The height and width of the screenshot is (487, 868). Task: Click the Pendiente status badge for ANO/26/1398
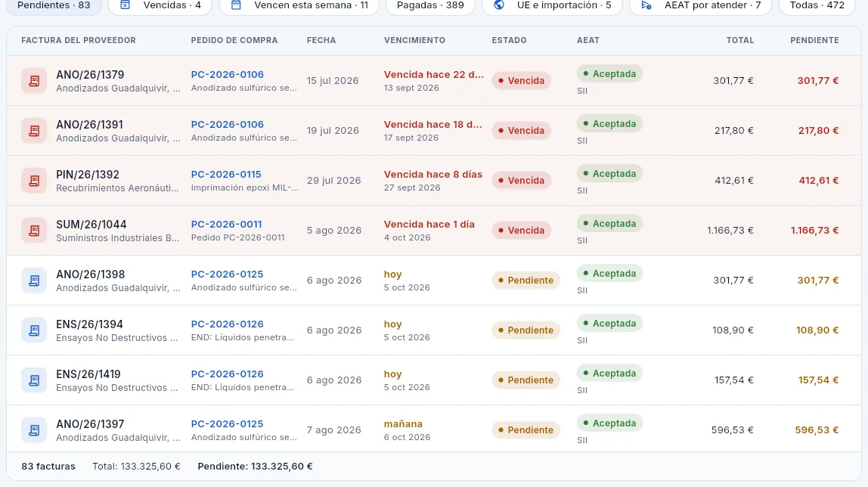[526, 281]
